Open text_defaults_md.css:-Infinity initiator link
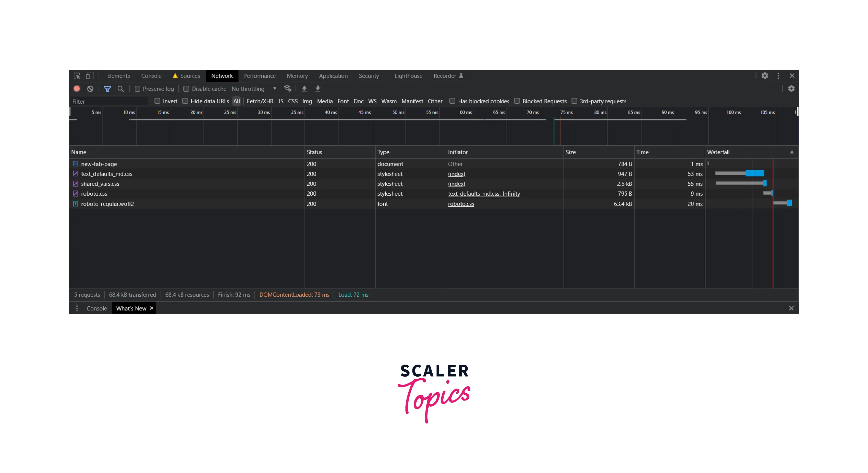Viewport: 868px width, 473px height. click(484, 194)
